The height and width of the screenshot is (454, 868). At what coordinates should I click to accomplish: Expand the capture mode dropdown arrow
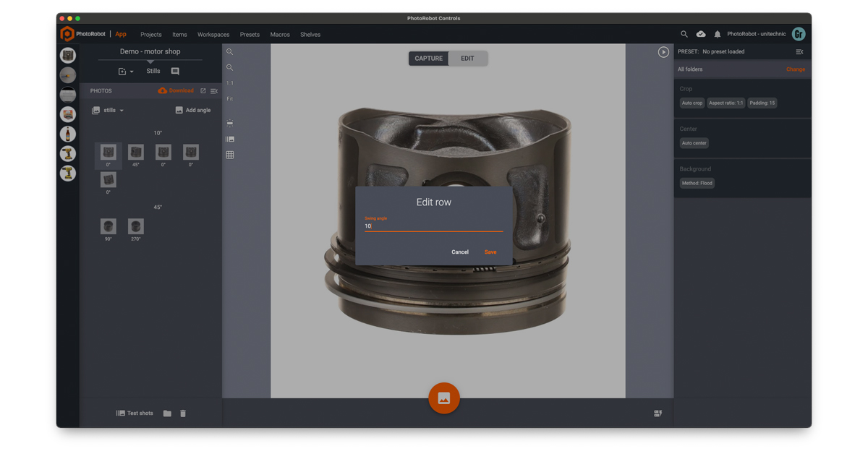(x=130, y=71)
